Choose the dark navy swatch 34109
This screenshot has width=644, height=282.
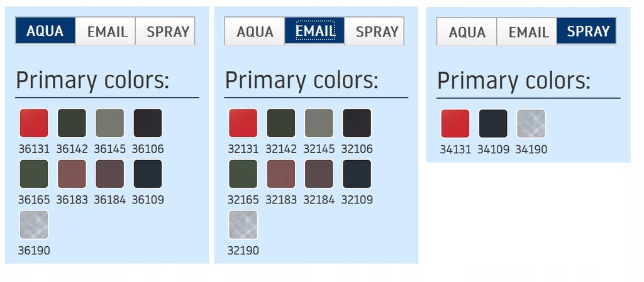click(493, 124)
